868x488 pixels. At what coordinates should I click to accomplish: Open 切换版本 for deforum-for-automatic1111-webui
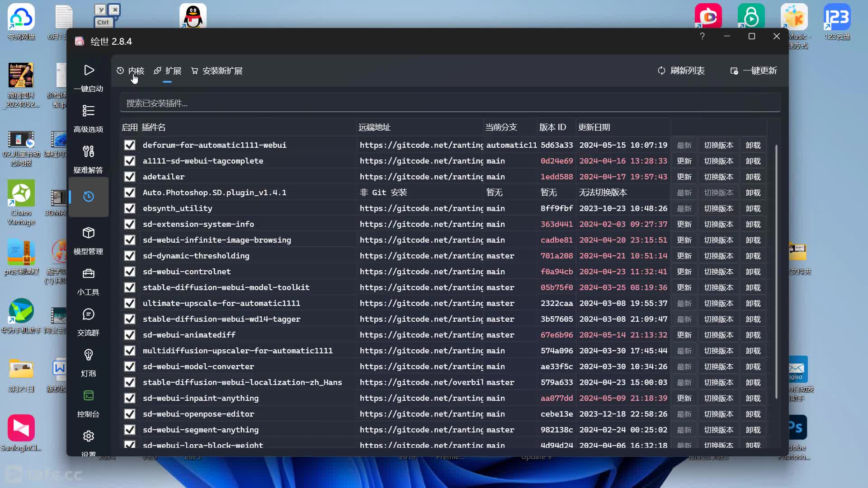719,145
